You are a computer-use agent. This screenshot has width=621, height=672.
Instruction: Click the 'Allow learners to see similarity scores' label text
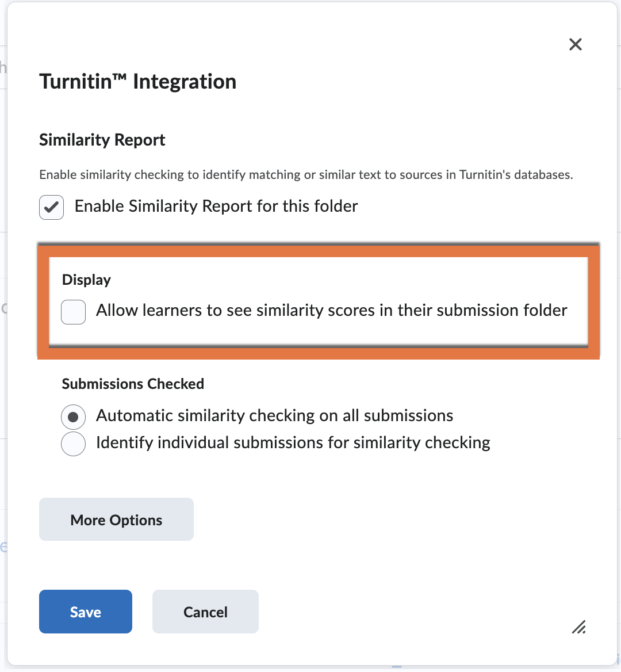331,310
